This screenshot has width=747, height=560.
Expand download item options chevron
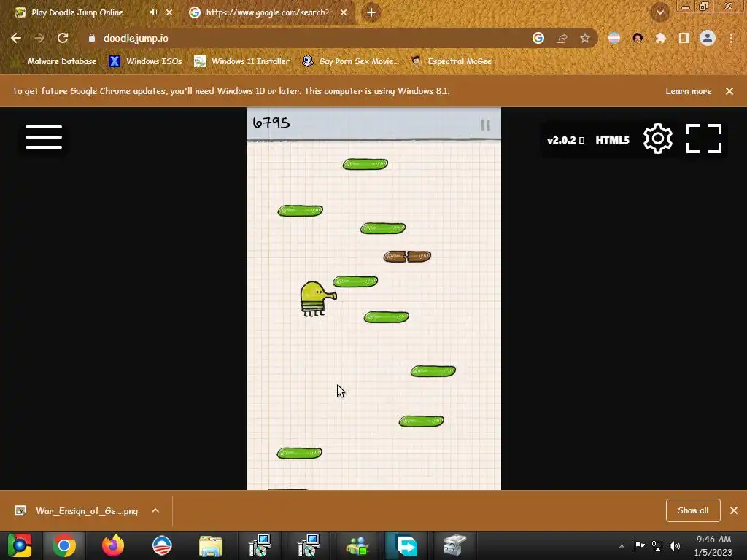(x=155, y=511)
